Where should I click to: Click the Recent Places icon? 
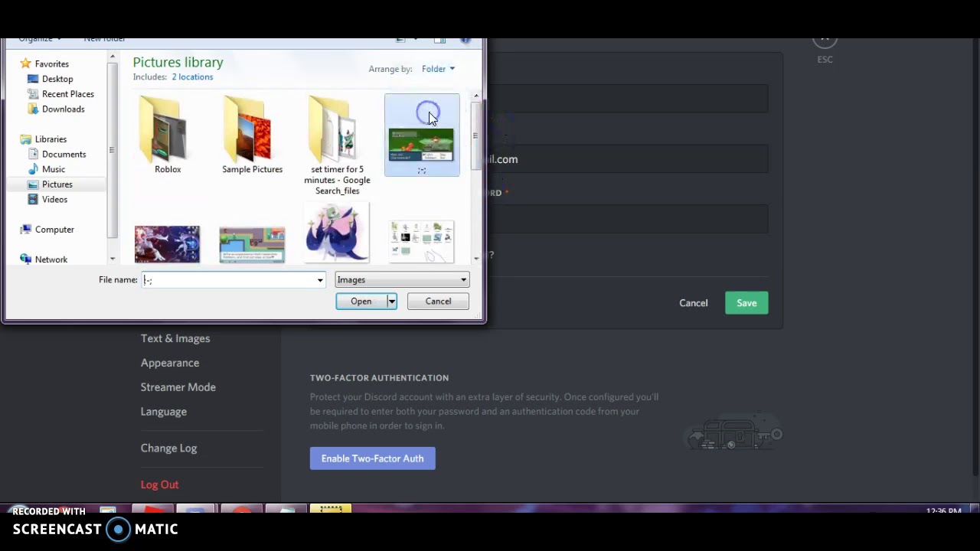coord(33,94)
